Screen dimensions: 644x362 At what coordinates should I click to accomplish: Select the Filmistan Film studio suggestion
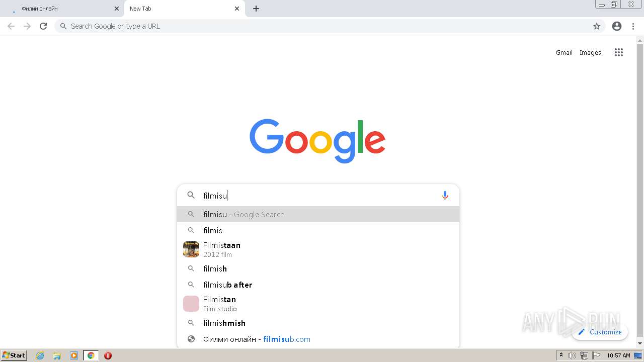(318, 304)
